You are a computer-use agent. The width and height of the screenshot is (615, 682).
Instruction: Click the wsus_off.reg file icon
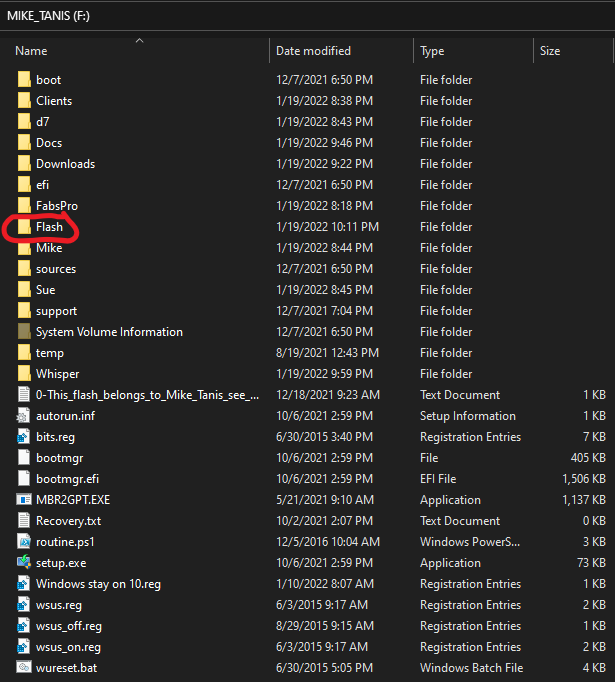pos(23,625)
